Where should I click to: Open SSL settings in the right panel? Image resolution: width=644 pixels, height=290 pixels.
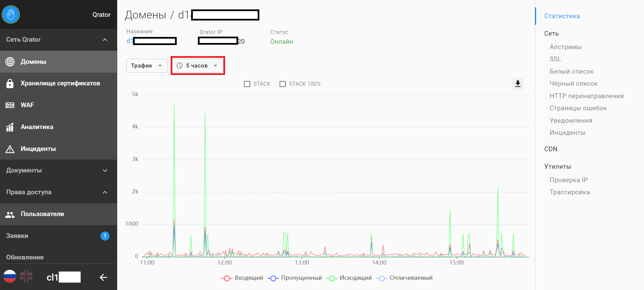[555, 59]
